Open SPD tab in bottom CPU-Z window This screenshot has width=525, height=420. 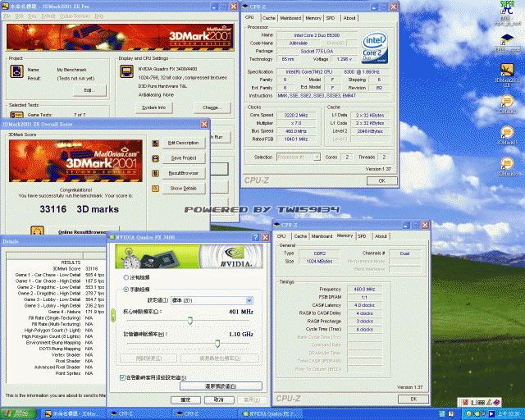click(x=362, y=236)
